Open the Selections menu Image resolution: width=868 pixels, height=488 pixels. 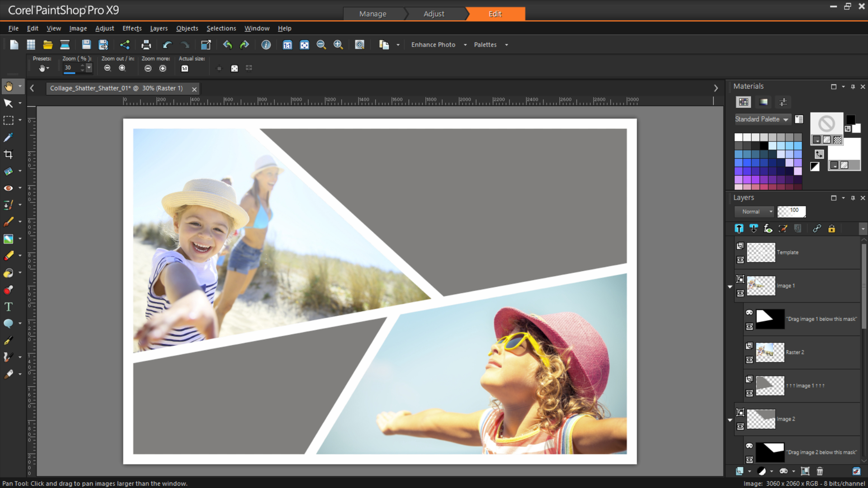(x=221, y=28)
